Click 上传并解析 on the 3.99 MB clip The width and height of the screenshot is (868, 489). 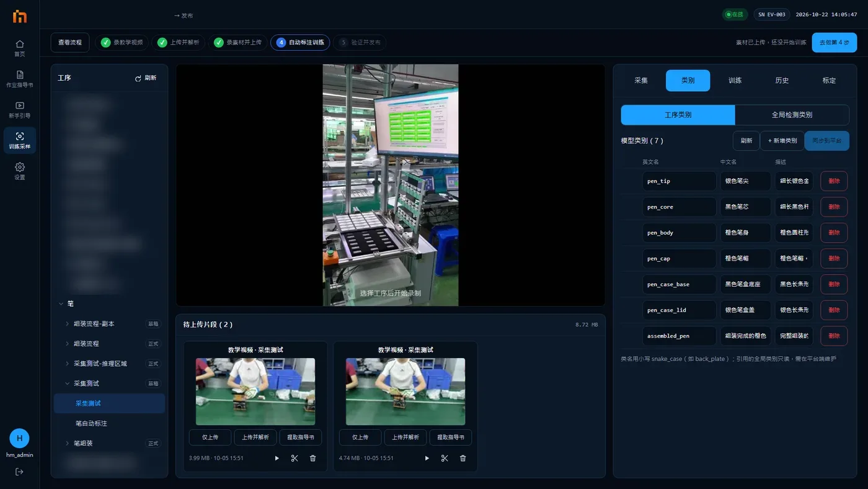[x=255, y=437]
